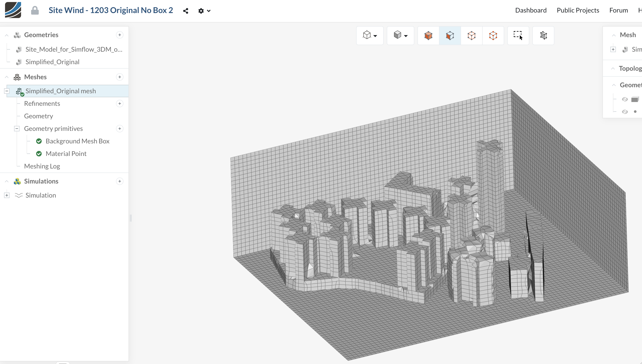642x364 pixels.
Task: Click the mesh clip tool icon
Action: [x=543, y=35]
